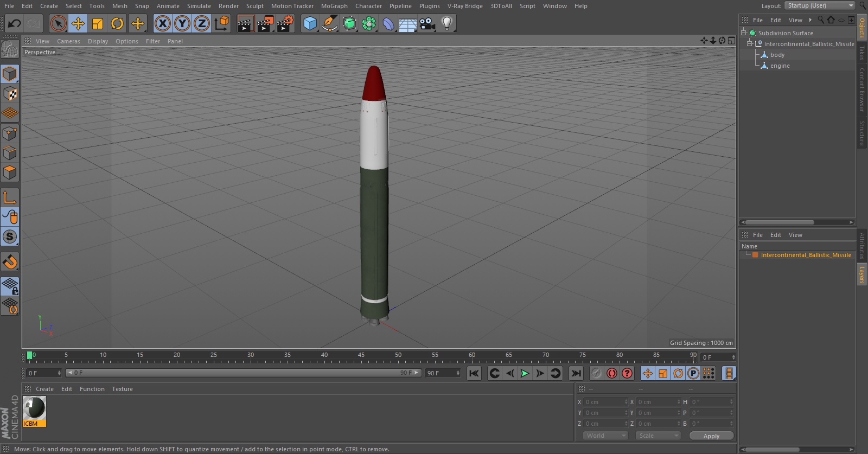Select the Live Selection tool
This screenshot has height=454, width=868.
click(x=58, y=23)
